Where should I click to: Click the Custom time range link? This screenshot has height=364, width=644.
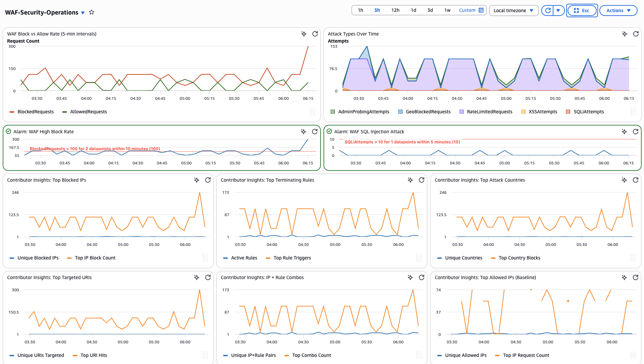tap(467, 10)
